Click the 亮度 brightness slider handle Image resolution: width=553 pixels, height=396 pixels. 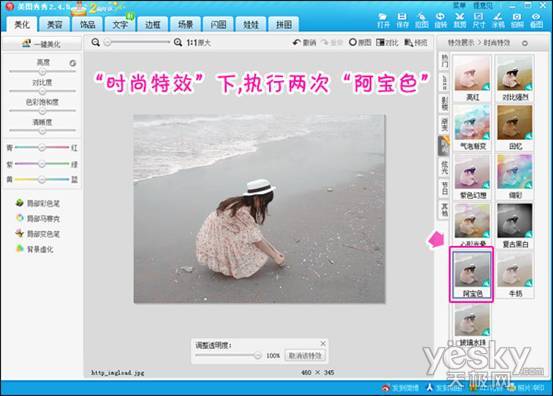[42, 72]
